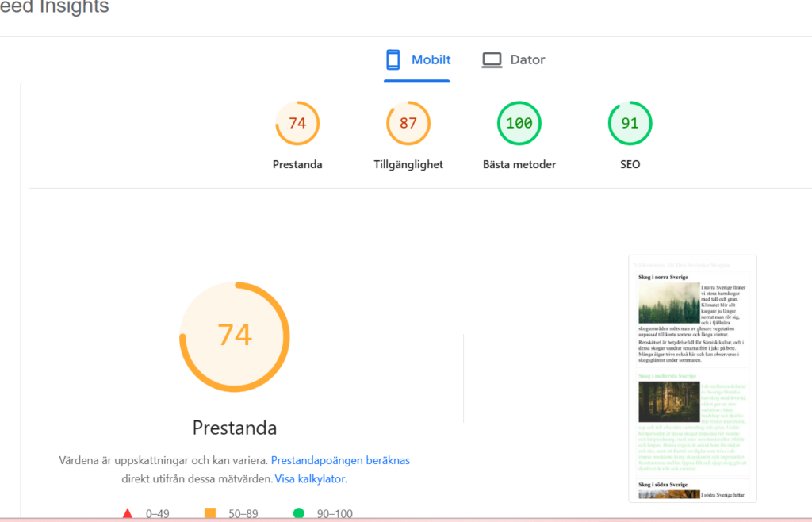
Task: Click the SEO text label
Action: (x=630, y=165)
